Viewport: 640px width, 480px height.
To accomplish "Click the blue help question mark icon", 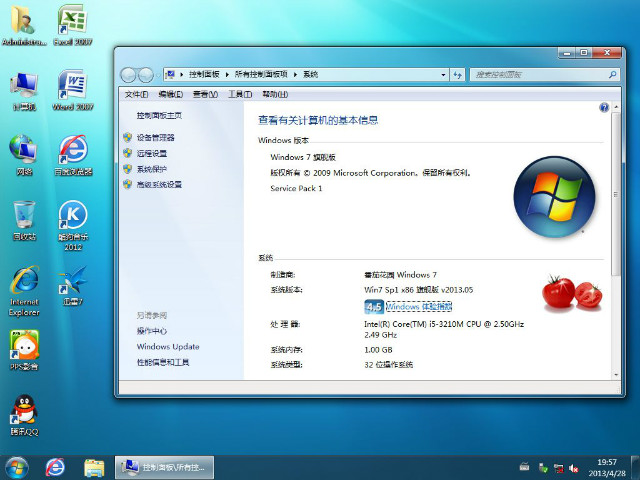I will (604, 107).
